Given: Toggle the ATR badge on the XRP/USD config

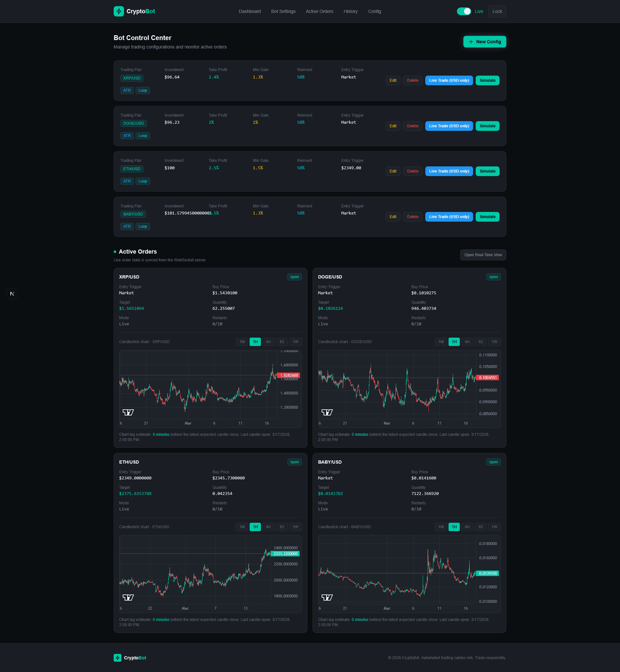Looking at the screenshot, I should click(127, 90).
